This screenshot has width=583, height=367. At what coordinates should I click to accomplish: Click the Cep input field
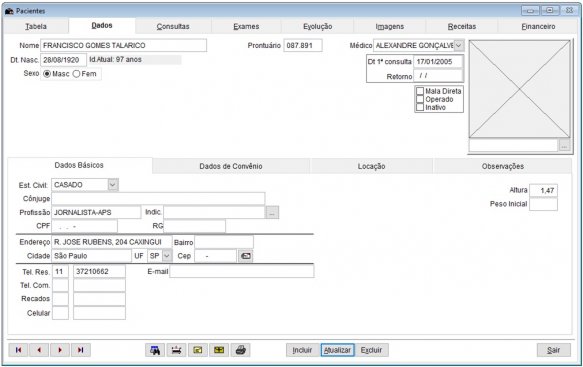(216, 256)
